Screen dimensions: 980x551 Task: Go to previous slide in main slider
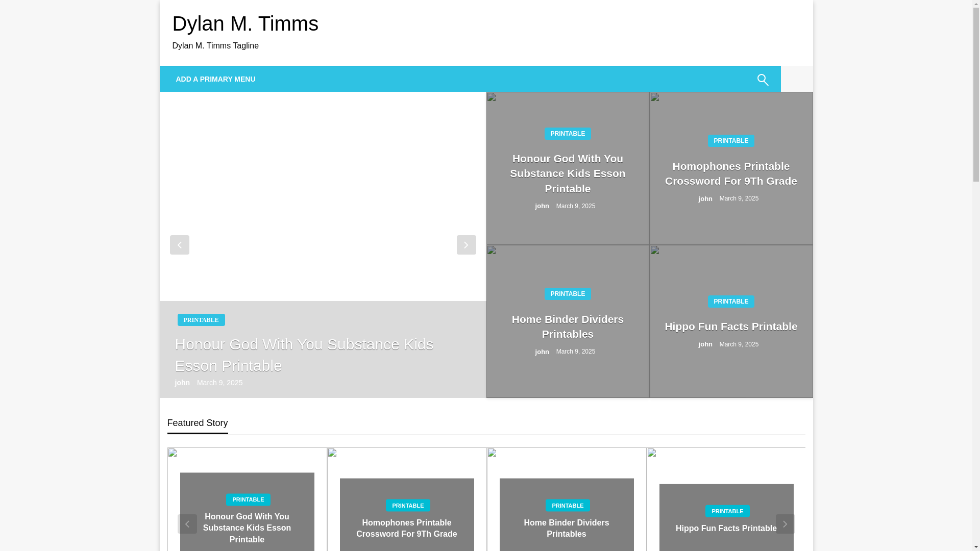pos(179,245)
